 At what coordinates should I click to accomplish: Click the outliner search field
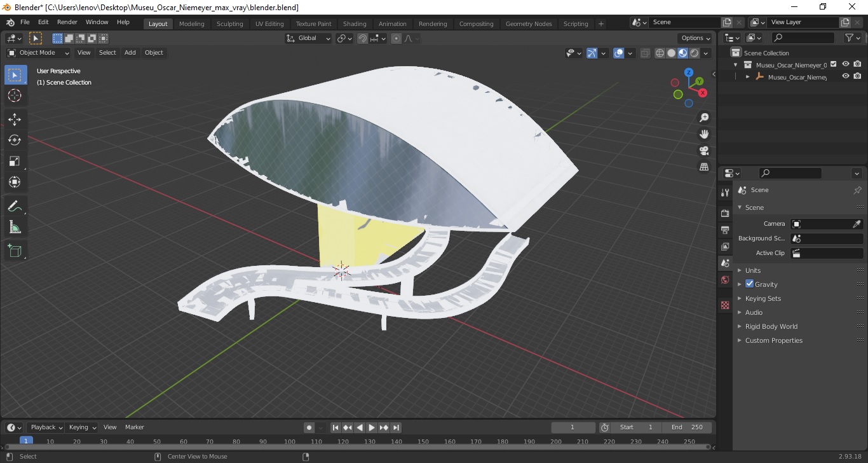coord(802,38)
